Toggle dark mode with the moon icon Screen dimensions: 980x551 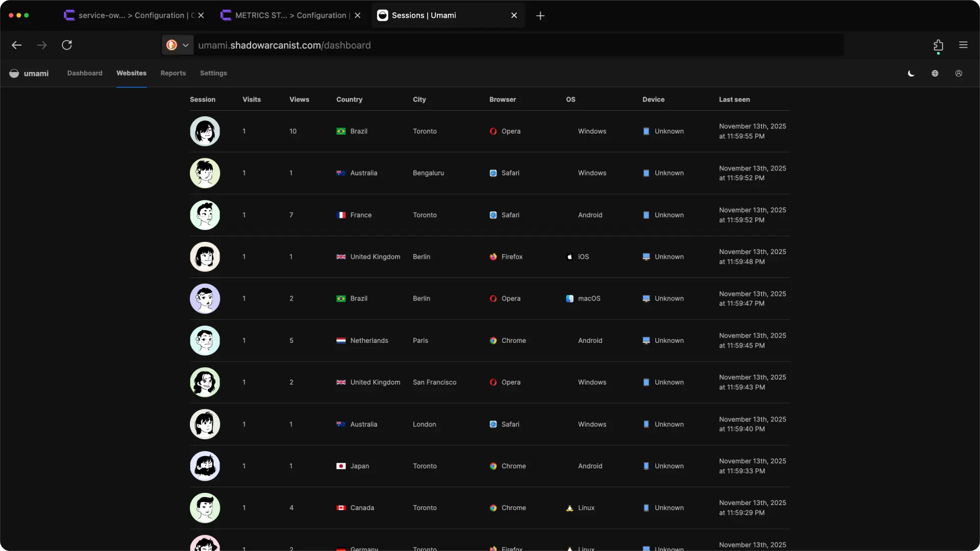[x=911, y=73]
